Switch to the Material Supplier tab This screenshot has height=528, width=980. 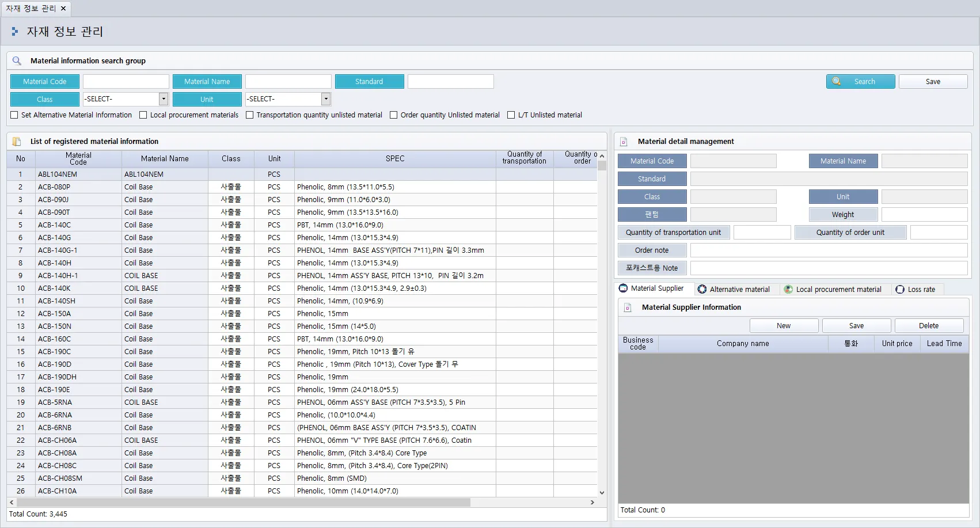point(651,288)
